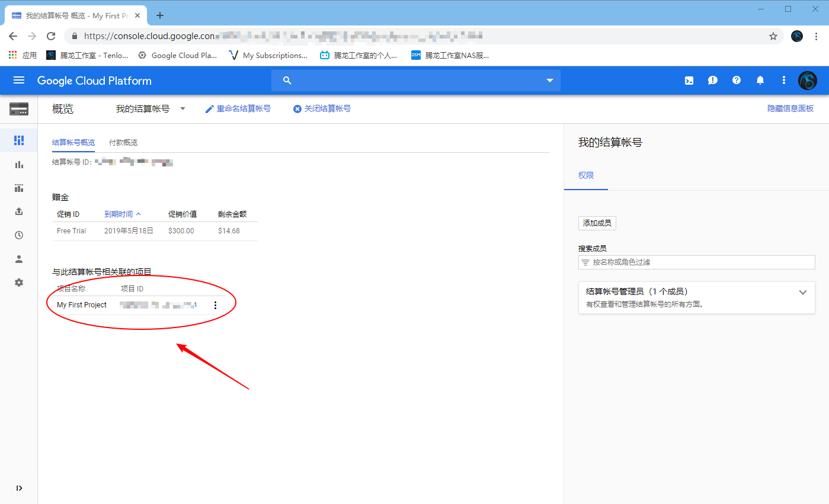Select the 权限 tab in info panel
829x504 pixels.
[x=586, y=175]
